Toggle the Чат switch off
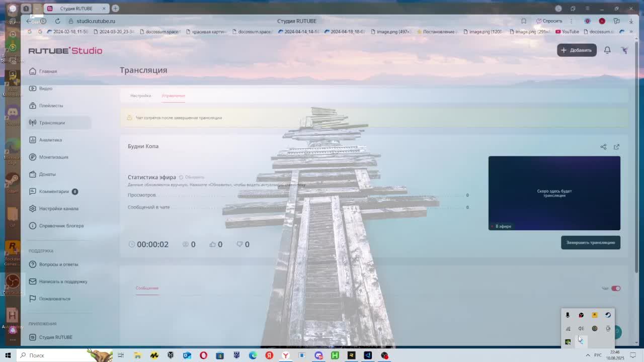Screen dimensions: 644x362 point(616,289)
